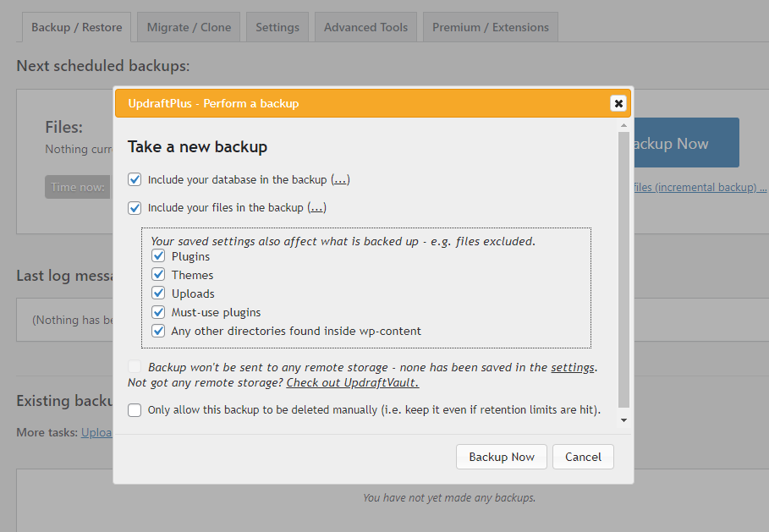The image size is (769, 532).
Task: Uncheck Include your database in the backup
Action: (x=135, y=179)
